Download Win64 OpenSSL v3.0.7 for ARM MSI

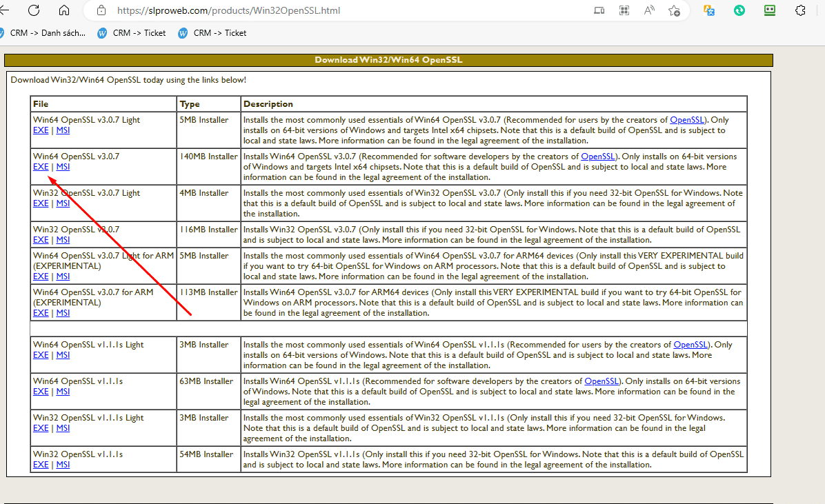(x=63, y=313)
